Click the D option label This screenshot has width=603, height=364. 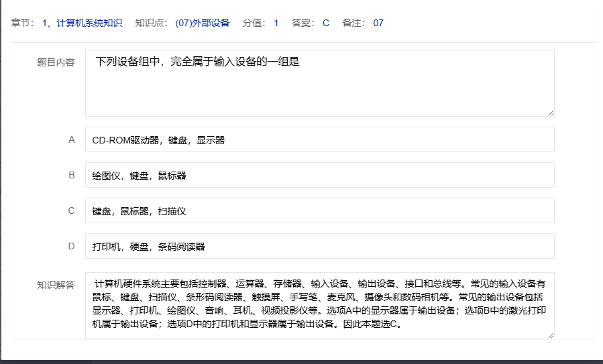(72, 247)
